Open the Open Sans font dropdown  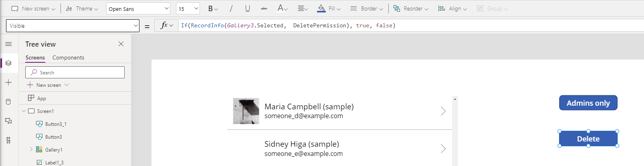pos(138,8)
